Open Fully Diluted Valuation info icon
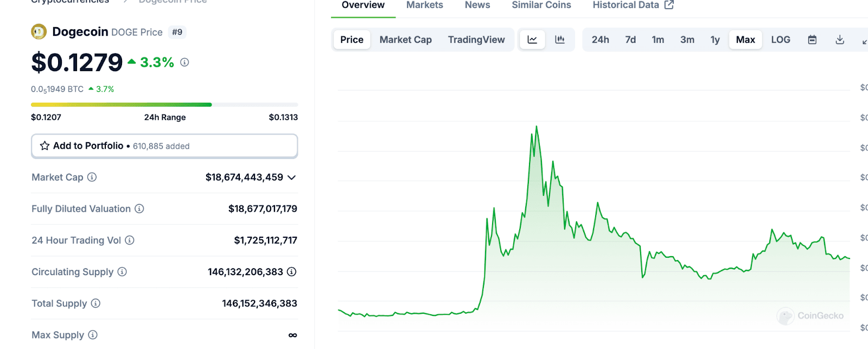Screen dimensions: 868x349 [x=139, y=208]
